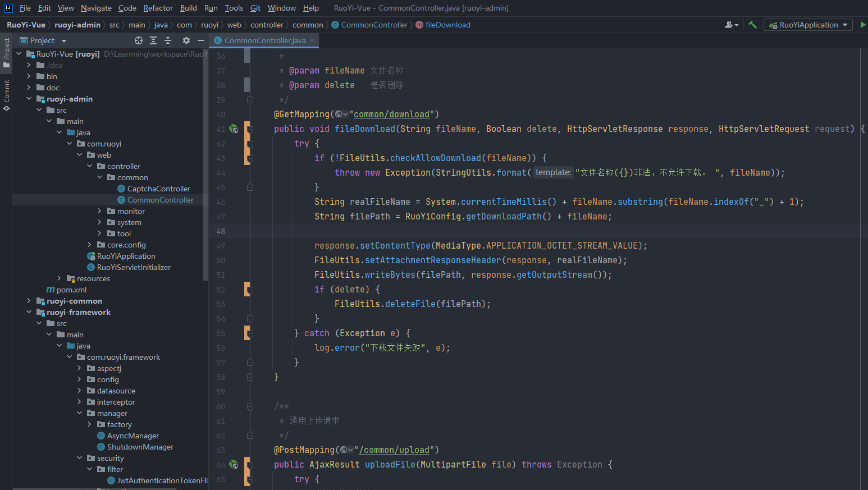Collapse the ruoyi-framework module node
Image resolution: width=868 pixels, height=490 pixels.
29,312
